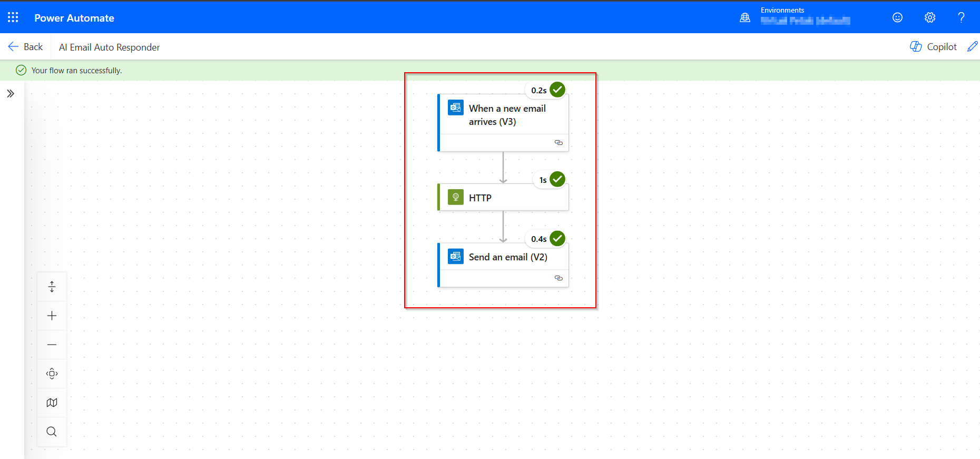Screen dimensions: 980x459
Task: Open the Send an email (V2) card
Action: (x=503, y=265)
